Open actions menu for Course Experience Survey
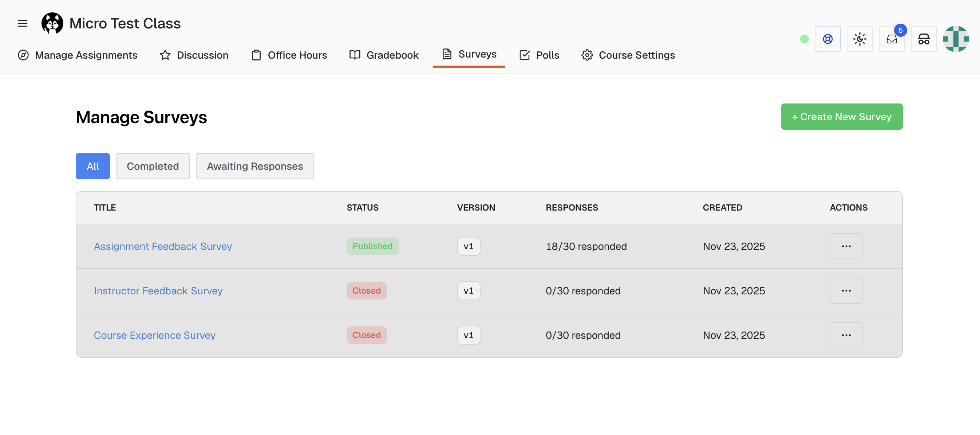Viewport: 980px width, 435px height. (x=846, y=335)
